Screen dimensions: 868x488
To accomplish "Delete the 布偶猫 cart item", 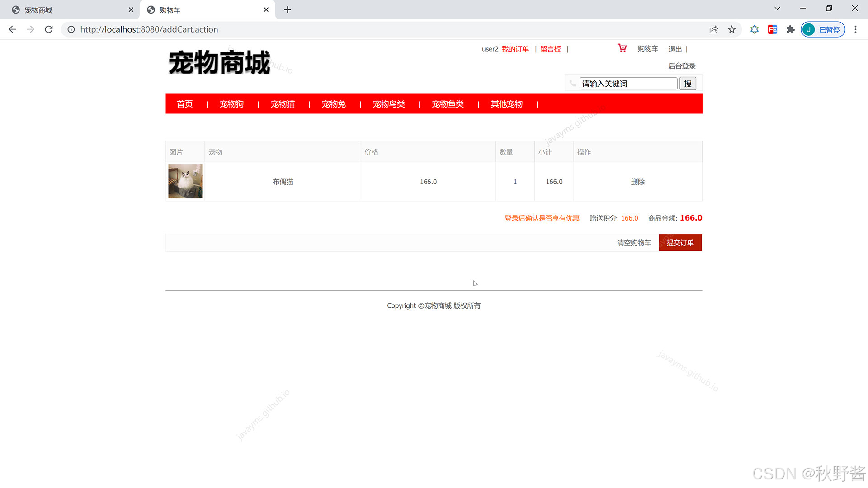I will coord(637,182).
